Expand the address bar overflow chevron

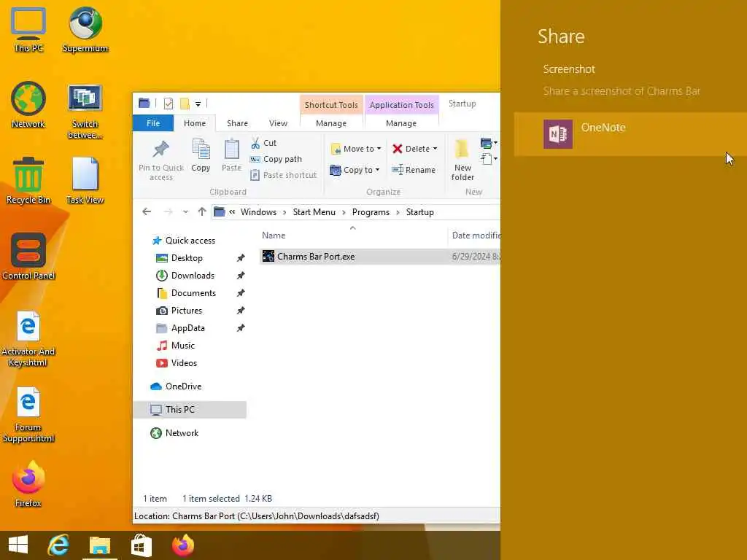pyautogui.click(x=232, y=212)
